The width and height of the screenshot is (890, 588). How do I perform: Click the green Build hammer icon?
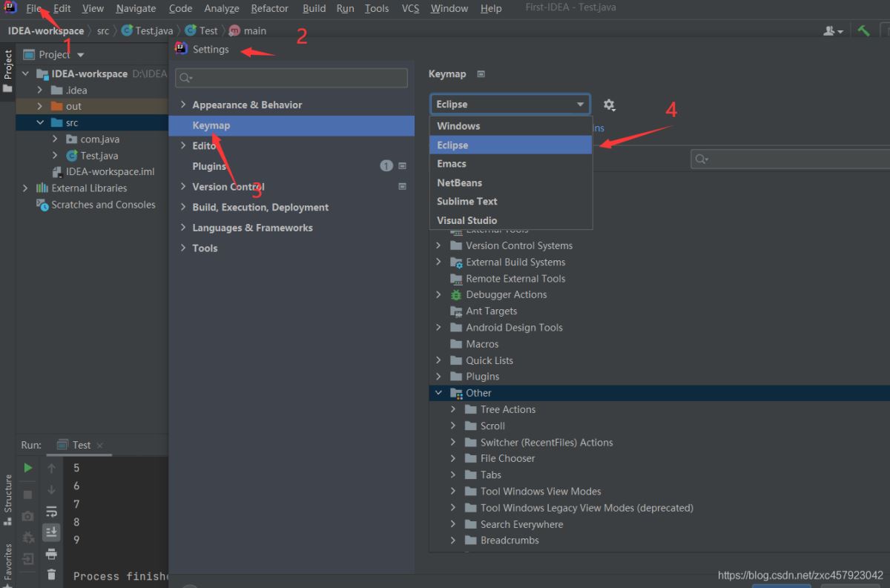pos(863,30)
